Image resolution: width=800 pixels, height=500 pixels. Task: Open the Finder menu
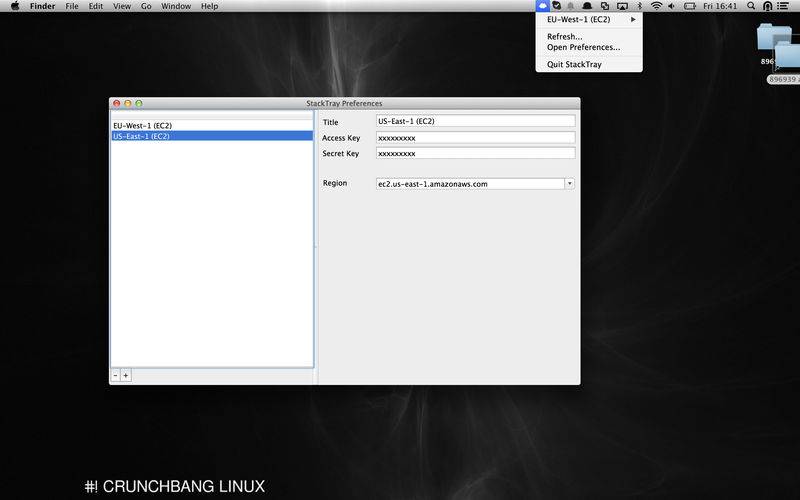click(42, 6)
